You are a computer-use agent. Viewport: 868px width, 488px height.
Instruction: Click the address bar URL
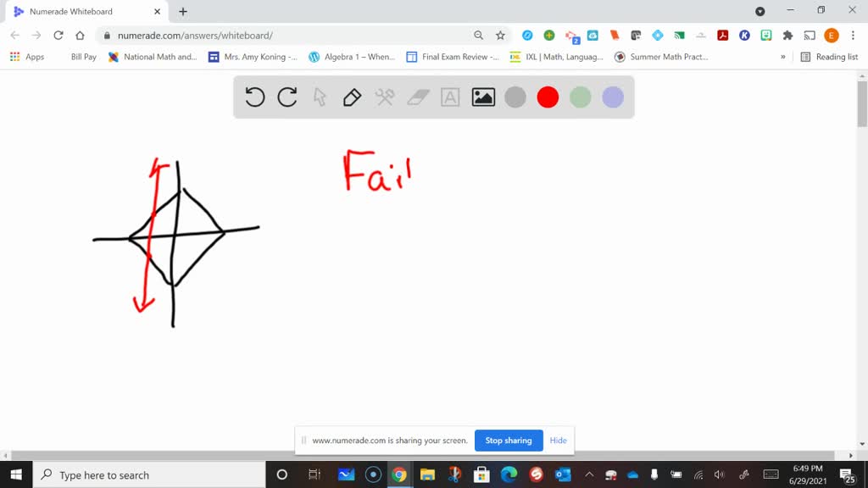point(195,36)
